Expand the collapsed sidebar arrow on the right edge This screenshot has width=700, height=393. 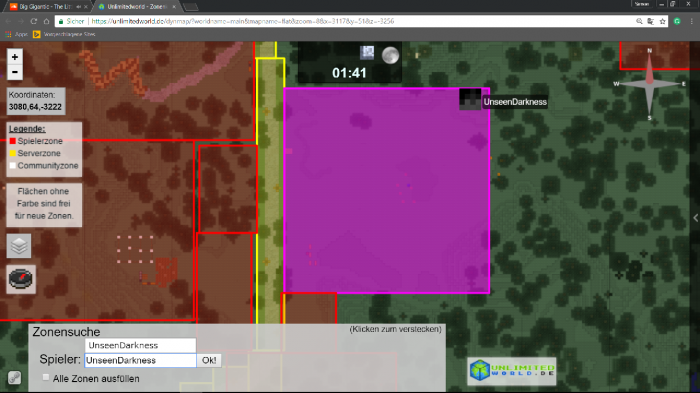(x=696, y=217)
